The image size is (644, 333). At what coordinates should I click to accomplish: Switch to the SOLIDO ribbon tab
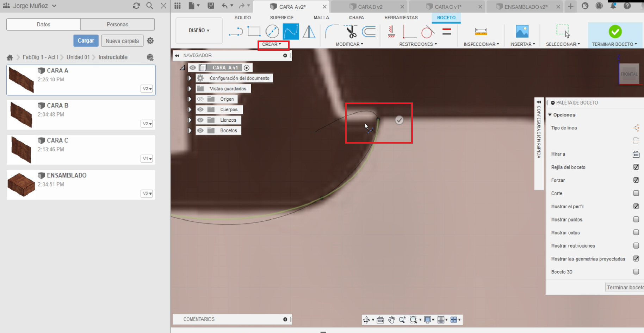coord(243,18)
